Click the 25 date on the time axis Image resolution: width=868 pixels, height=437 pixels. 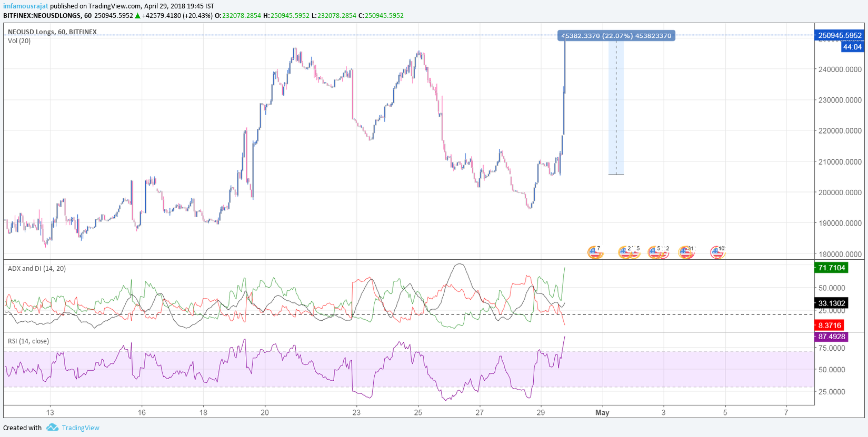coord(418,412)
